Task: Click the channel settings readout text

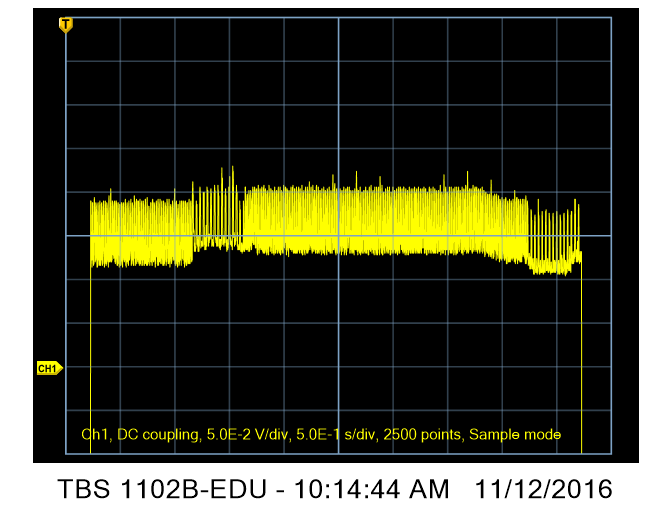Action: (321, 435)
